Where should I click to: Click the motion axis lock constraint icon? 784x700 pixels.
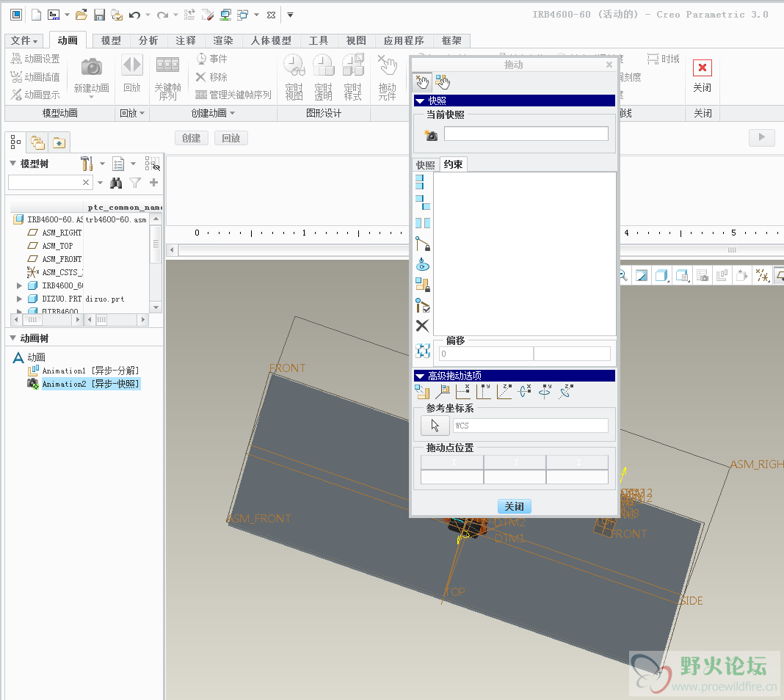(423, 244)
